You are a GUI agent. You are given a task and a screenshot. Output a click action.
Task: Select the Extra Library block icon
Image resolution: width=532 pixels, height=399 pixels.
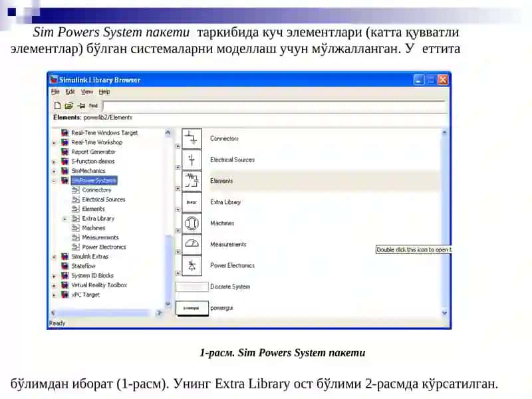192,202
